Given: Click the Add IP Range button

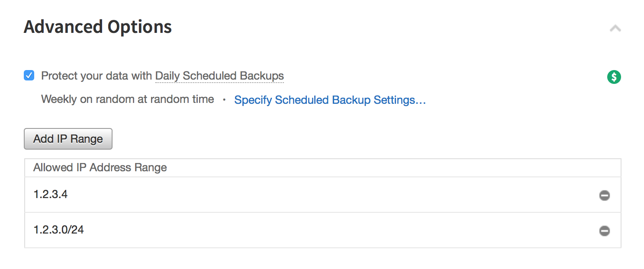Looking at the screenshot, I should tap(68, 139).
